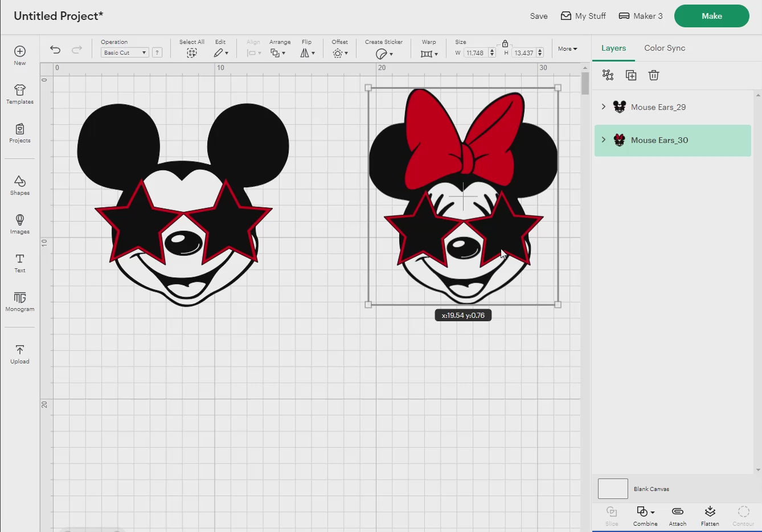Open the Images library
Image resolution: width=762 pixels, height=532 pixels.
20,224
